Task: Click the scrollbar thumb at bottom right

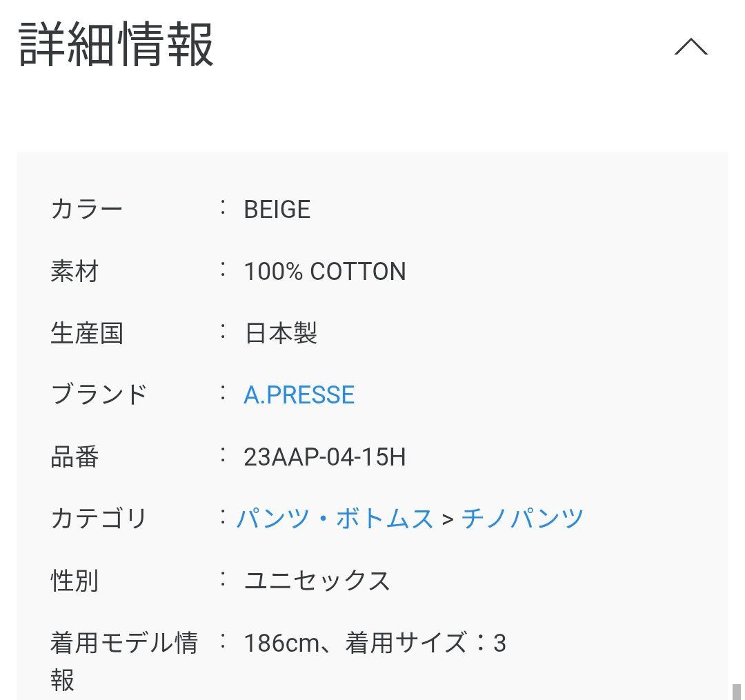Action: pos(736,691)
